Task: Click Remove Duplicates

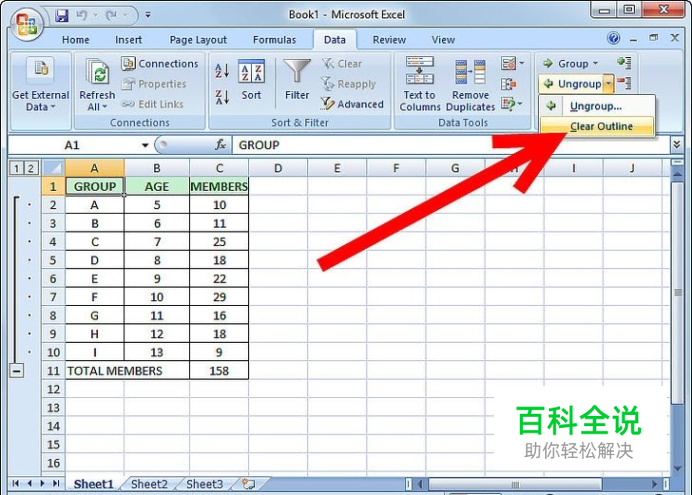Action: [470, 84]
